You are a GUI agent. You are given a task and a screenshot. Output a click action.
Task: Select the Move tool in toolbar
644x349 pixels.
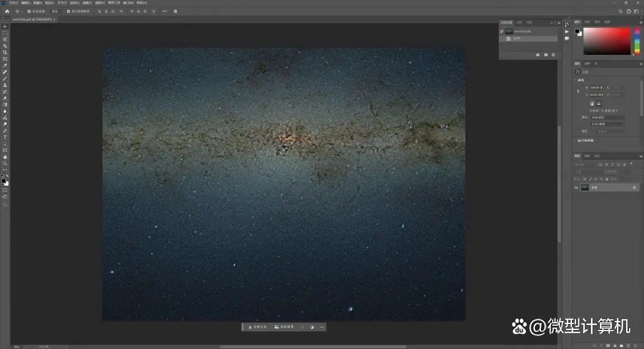(5, 26)
